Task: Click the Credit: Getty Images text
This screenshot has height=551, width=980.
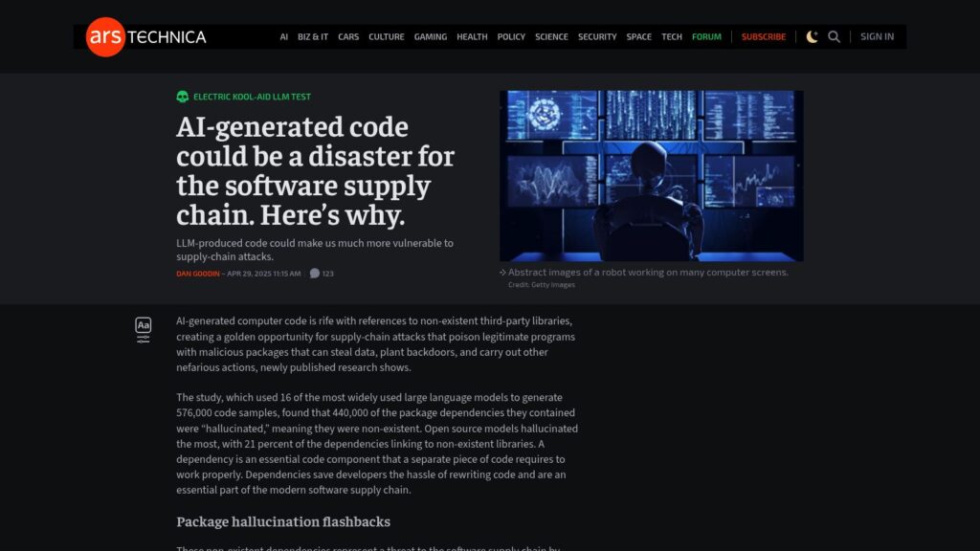Action: click(x=542, y=285)
